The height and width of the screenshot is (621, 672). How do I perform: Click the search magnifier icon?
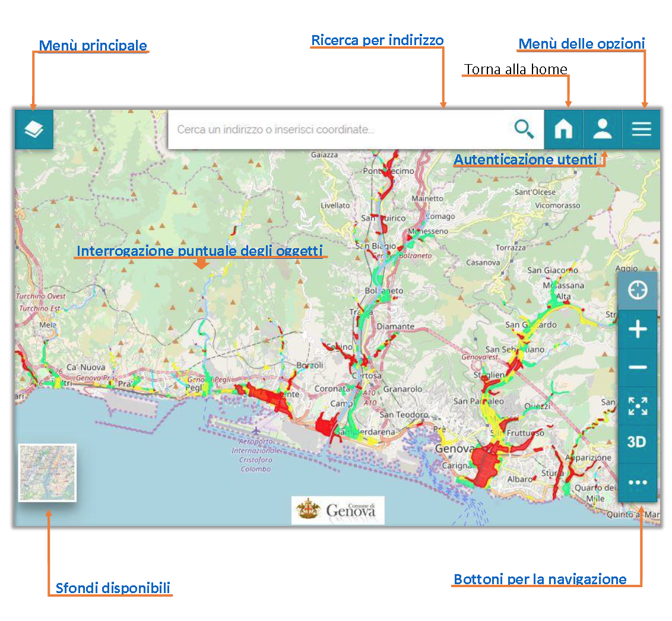click(524, 129)
